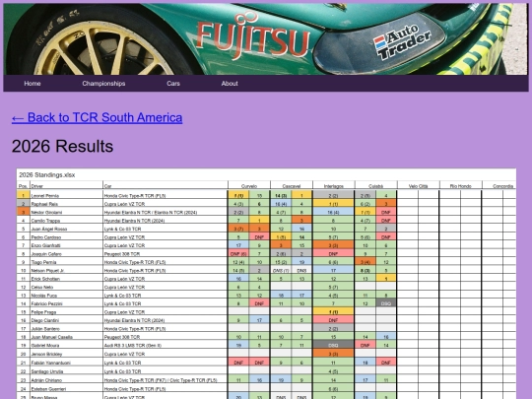Select driver Pedro Cardoso
Screen dimensions: 532x399
45,237
